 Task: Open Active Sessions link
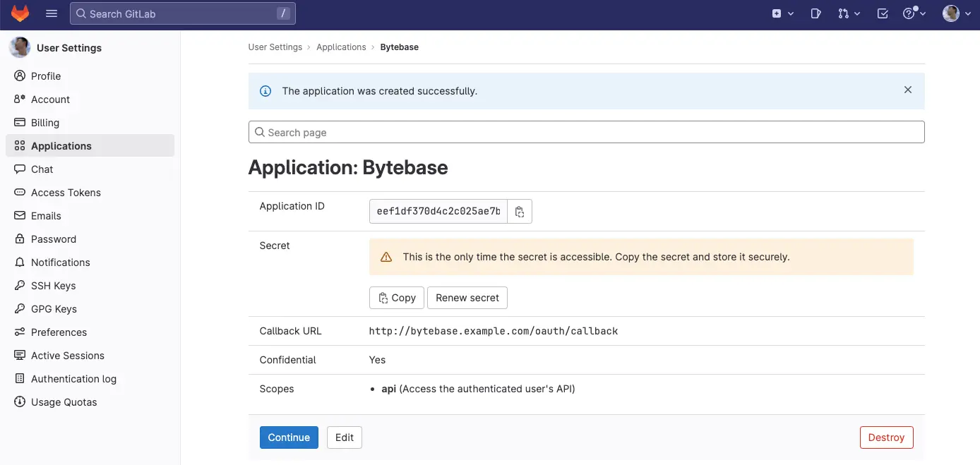68,356
